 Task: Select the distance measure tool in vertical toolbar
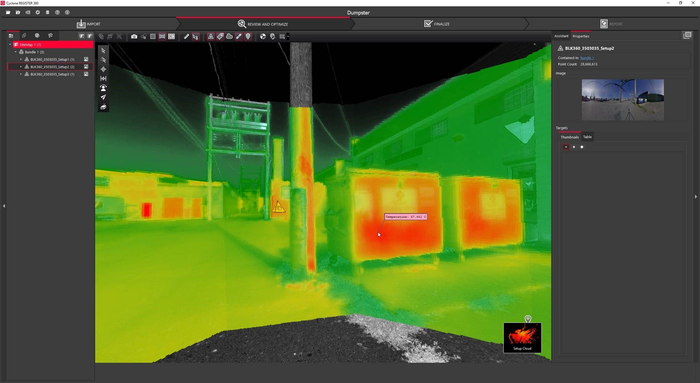click(x=103, y=79)
